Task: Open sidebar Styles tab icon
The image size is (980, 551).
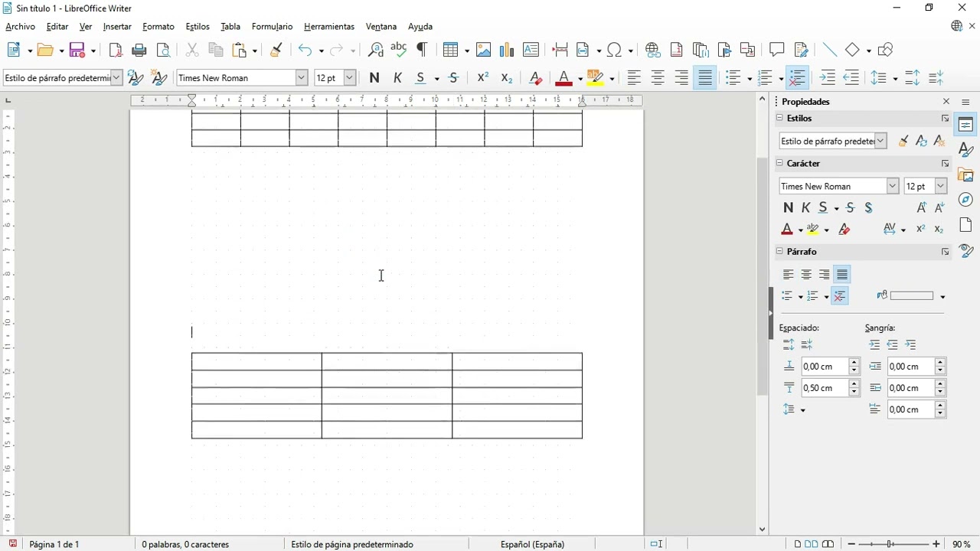Action: point(966,150)
